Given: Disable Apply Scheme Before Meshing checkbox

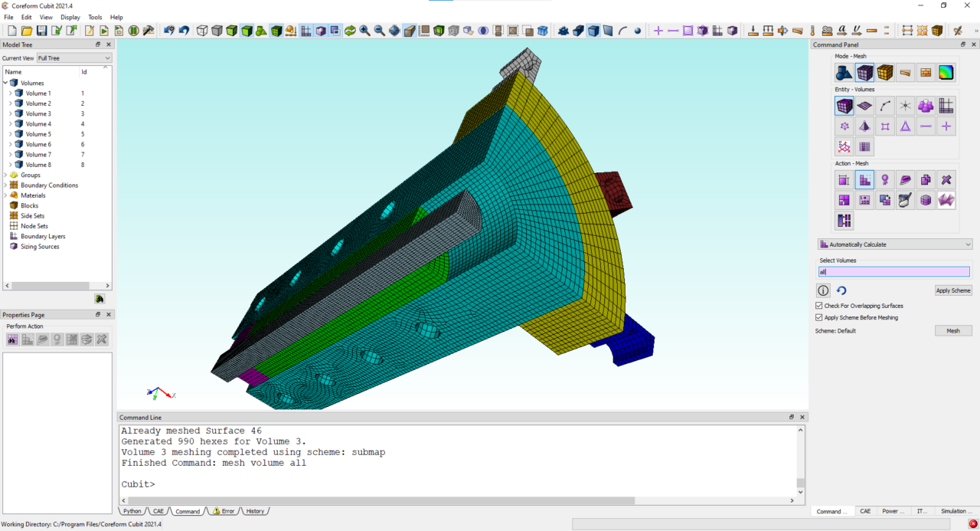Looking at the screenshot, I should (x=819, y=317).
